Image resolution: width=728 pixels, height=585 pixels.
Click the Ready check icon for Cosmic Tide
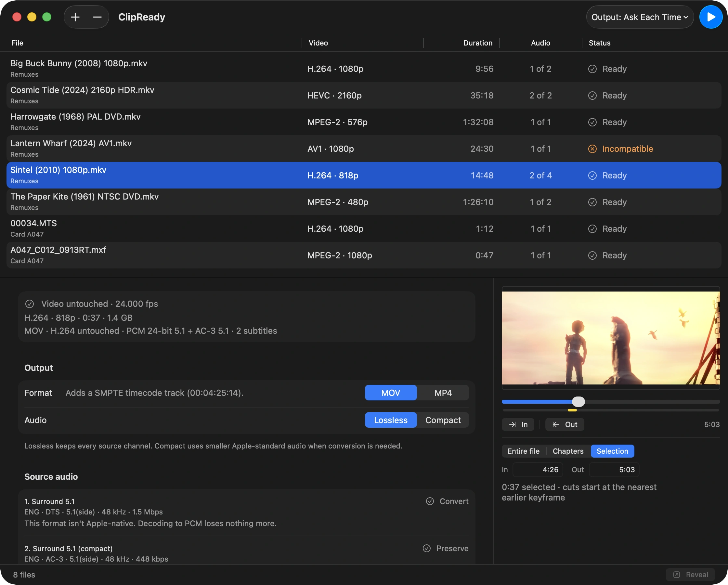(592, 96)
